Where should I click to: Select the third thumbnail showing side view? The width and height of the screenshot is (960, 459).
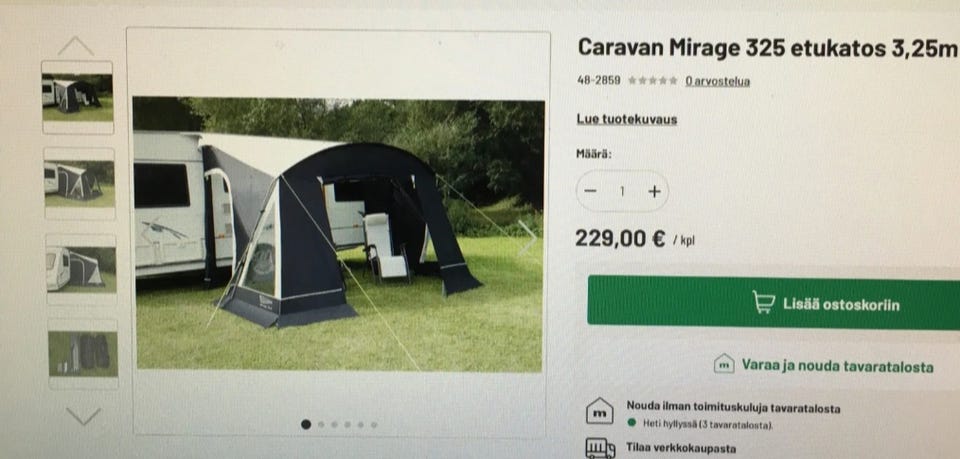pyautogui.click(x=81, y=269)
